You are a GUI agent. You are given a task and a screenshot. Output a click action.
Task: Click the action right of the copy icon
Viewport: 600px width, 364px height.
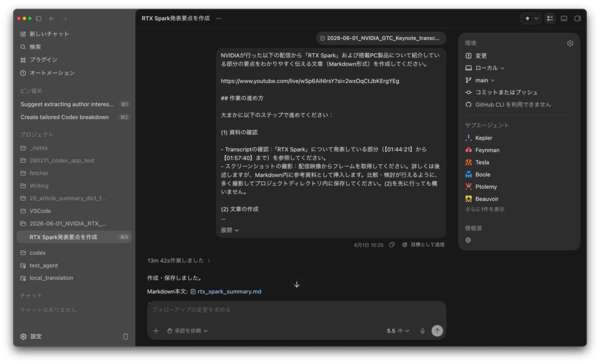423,245
